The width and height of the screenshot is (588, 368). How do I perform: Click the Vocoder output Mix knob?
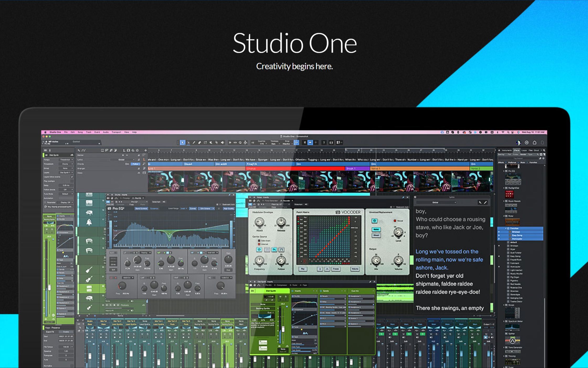(x=376, y=261)
